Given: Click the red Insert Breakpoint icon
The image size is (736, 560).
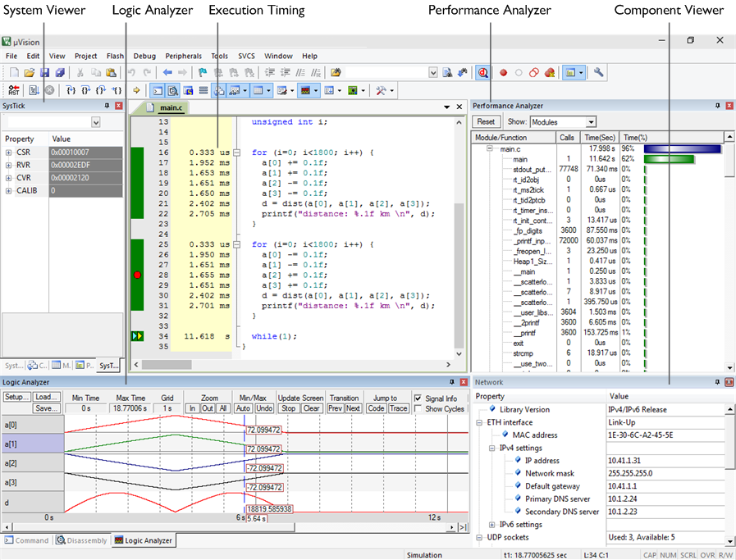Looking at the screenshot, I should (x=503, y=73).
